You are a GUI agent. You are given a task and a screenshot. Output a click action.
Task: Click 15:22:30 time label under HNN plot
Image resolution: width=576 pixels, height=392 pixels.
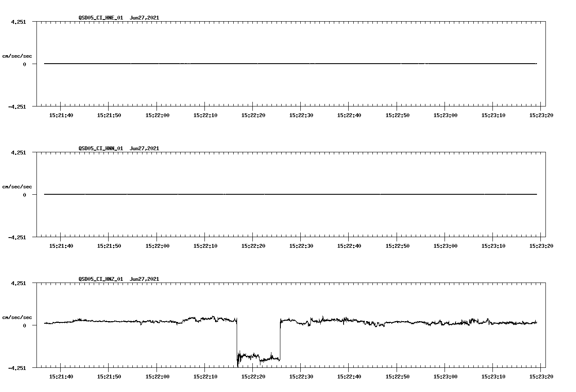301,246
